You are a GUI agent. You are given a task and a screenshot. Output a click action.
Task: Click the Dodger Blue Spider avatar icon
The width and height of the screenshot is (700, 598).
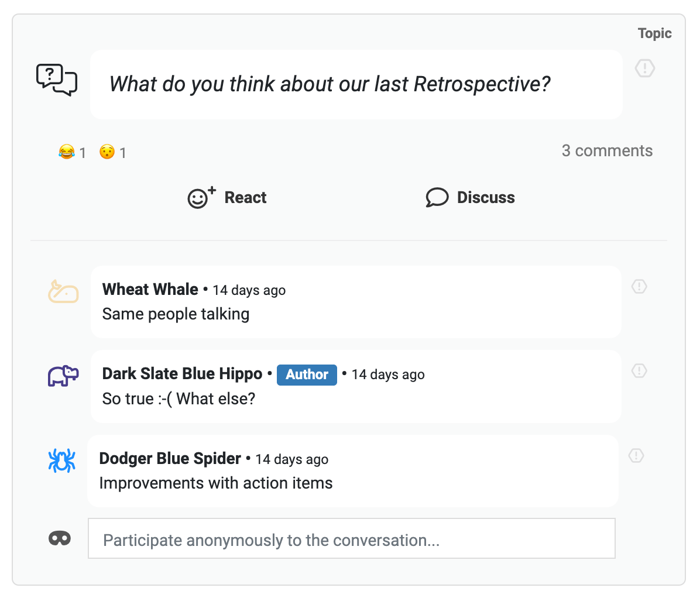62,460
